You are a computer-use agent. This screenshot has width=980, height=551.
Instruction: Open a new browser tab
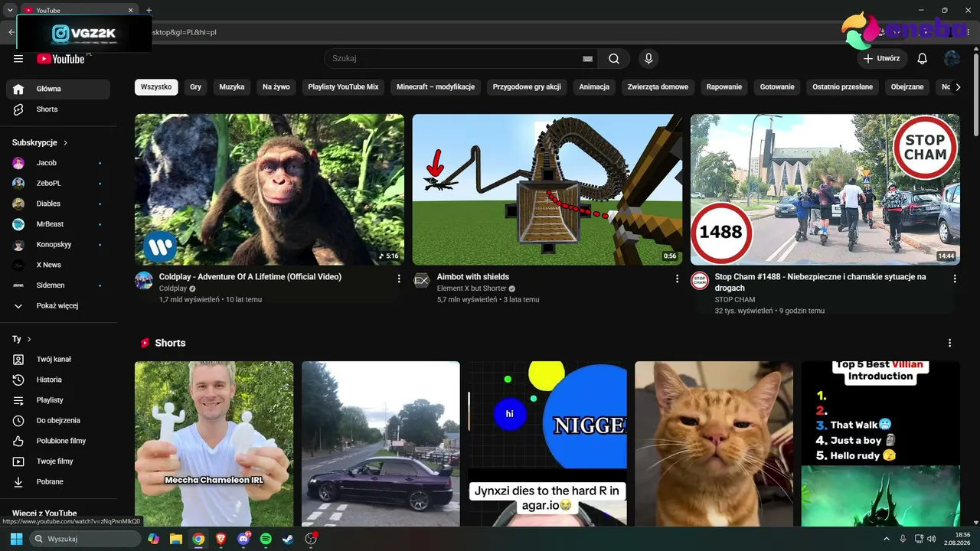click(149, 10)
